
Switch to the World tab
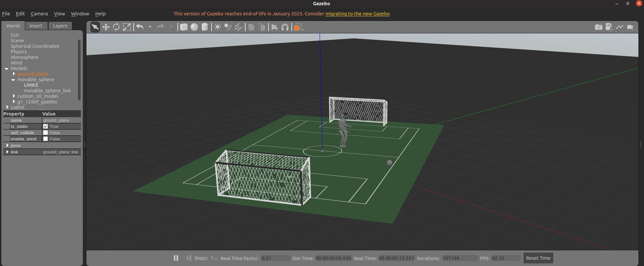[13, 26]
